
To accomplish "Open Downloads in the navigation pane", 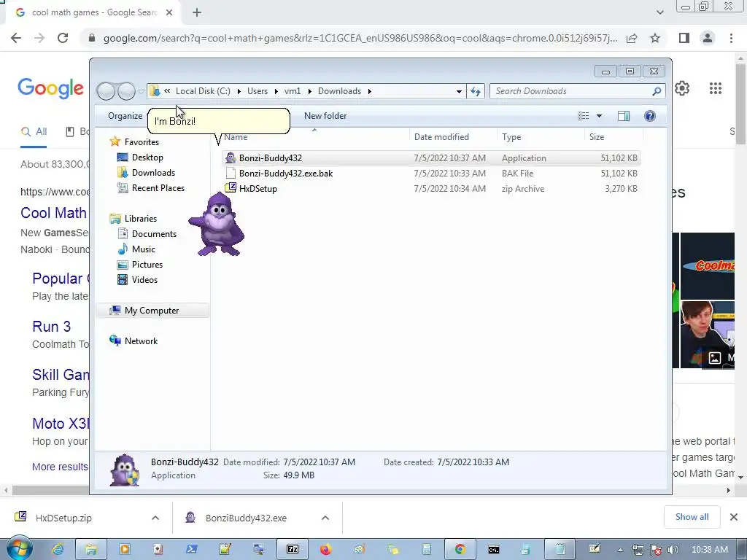I will 153,172.
